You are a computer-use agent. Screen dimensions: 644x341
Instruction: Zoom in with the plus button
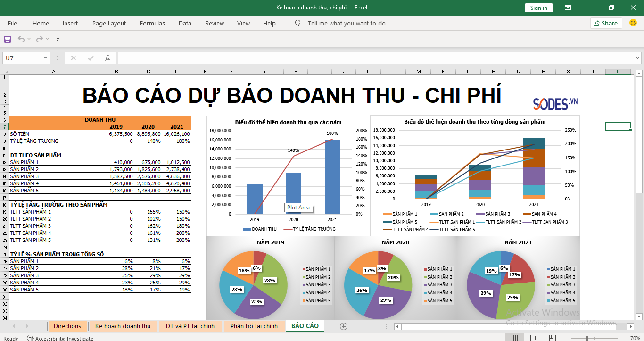623,338
